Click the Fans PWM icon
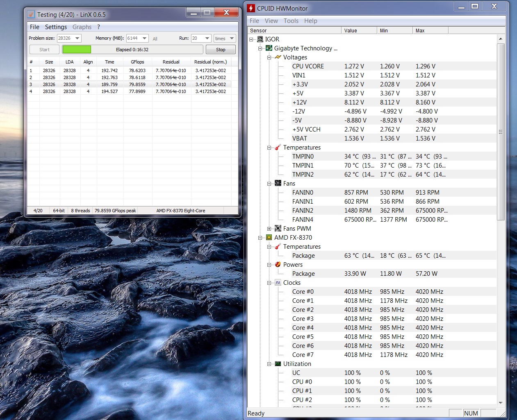 [278, 229]
